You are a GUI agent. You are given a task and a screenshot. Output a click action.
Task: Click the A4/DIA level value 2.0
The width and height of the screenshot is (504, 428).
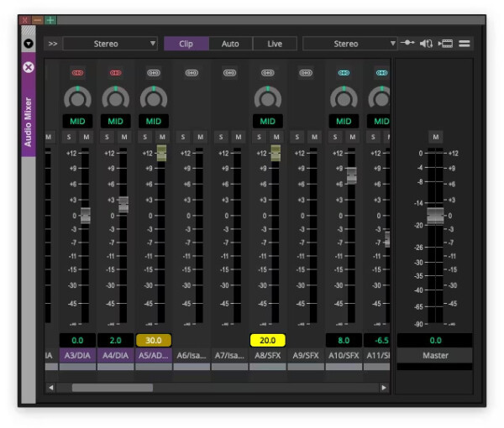pos(115,341)
